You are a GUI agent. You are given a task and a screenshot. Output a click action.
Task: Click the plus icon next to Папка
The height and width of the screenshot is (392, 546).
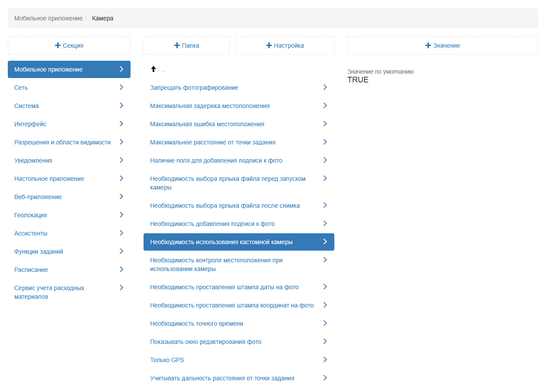(177, 46)
